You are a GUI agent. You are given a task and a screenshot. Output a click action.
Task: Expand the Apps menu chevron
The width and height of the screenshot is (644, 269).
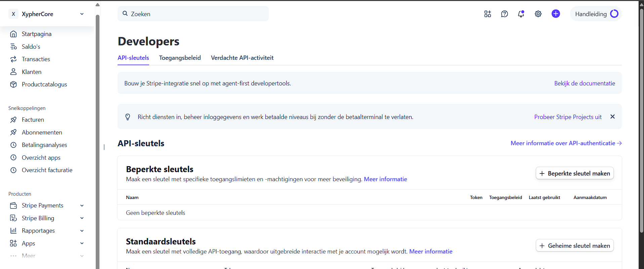pyautogui.click(x=82, y=243)
